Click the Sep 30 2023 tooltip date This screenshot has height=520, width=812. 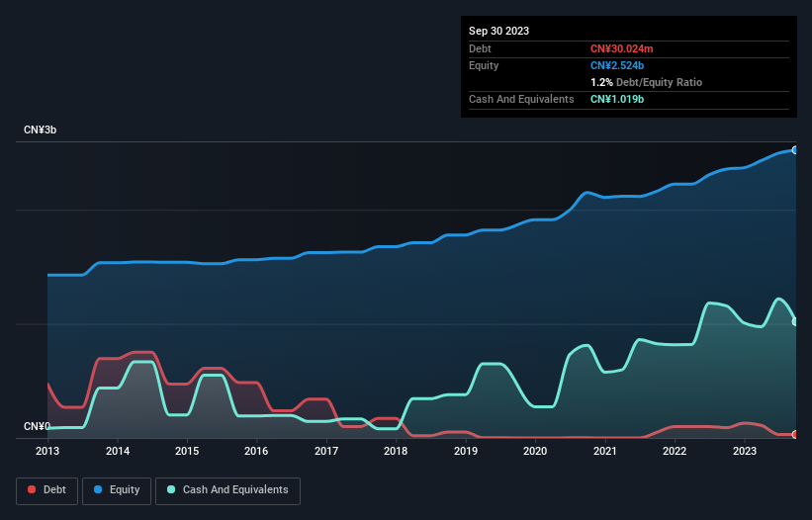click(498, 31)
